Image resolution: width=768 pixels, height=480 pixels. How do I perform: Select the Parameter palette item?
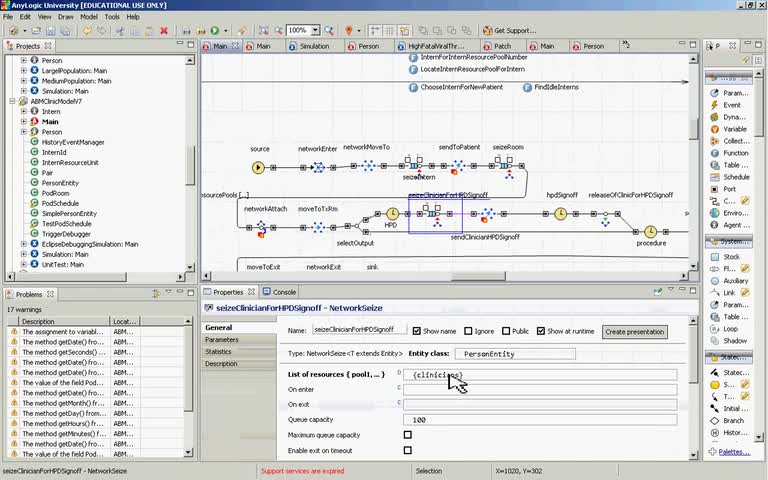click(x=730, y=93)
